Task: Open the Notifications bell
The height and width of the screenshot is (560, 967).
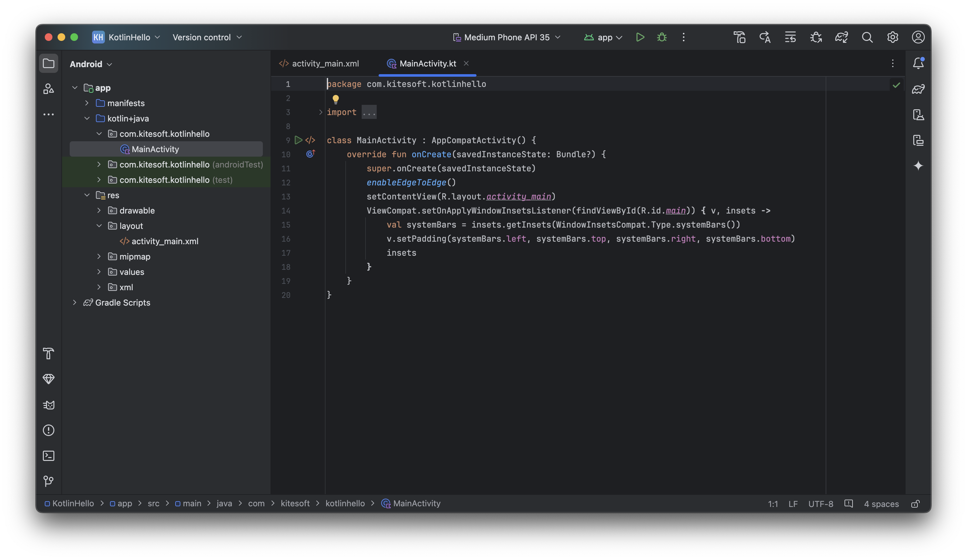Action: coord(918,63)
